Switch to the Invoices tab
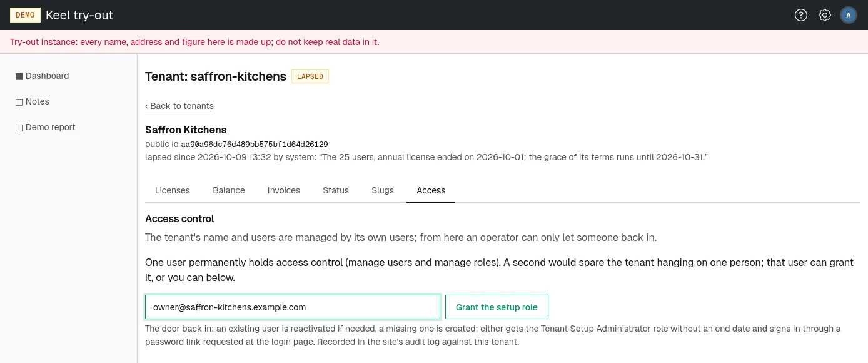868x363 pixels. (x=284, y=190)
